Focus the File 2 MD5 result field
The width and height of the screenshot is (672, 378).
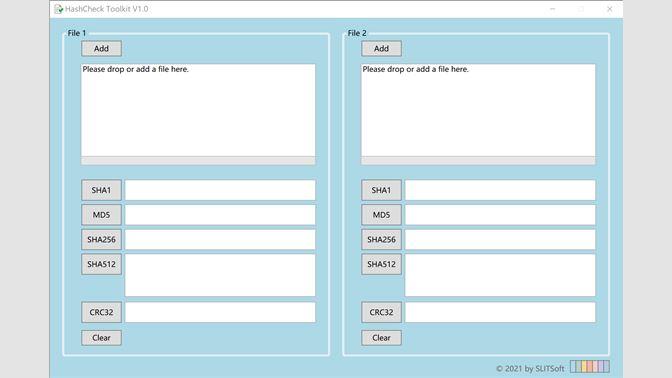point(500,215)
